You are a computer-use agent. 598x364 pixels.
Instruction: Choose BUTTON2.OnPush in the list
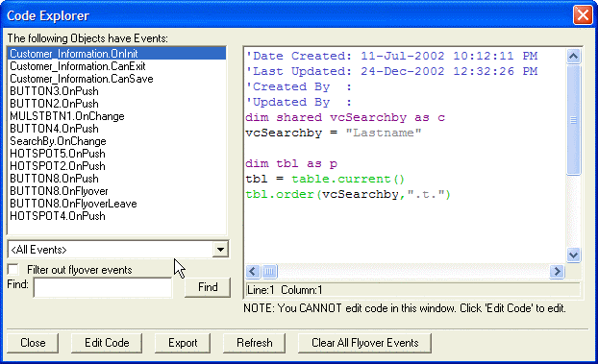pos(116,104)
